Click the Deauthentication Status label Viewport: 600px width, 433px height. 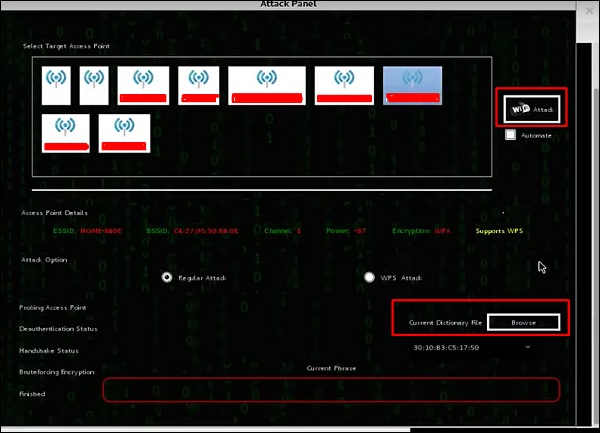click(x=58, y=329)
